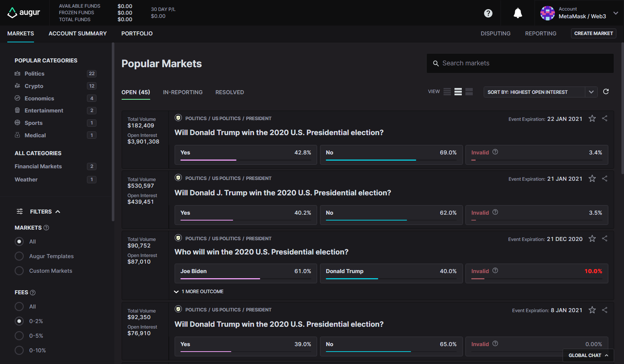Click the search magnifier icon
This screenshot has width=624, height=364.
[x=436, y=64]
